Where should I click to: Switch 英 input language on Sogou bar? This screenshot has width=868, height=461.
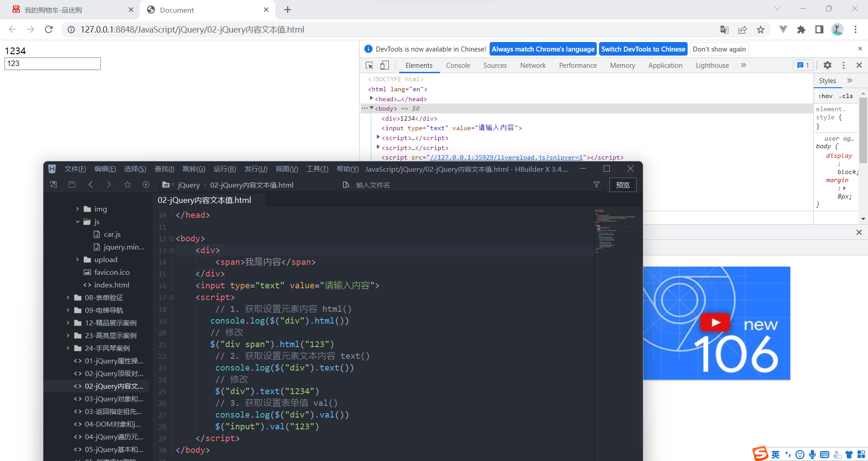pos(776,455)
